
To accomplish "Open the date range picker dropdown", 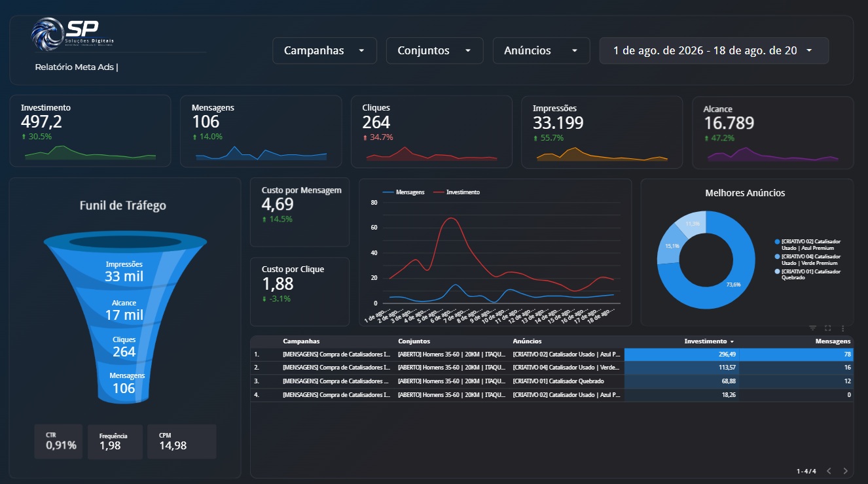I will 714,50.
